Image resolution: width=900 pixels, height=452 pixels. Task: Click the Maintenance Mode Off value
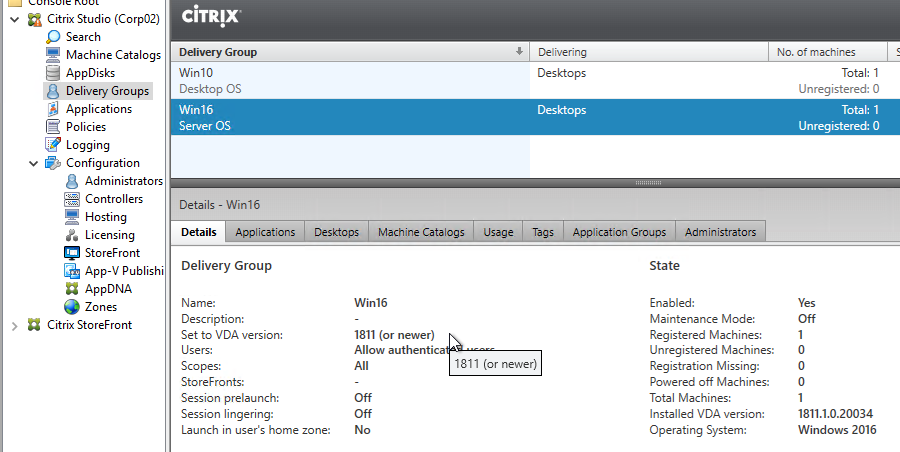pos(806,319)
